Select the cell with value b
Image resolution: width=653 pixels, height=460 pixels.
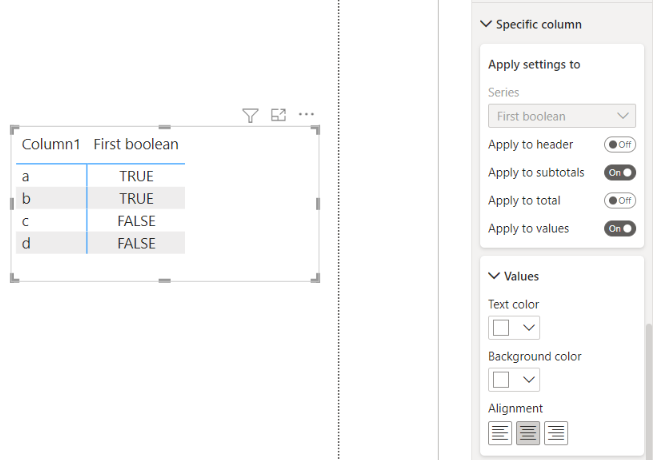pyautogui.click(x=51, y=198)
